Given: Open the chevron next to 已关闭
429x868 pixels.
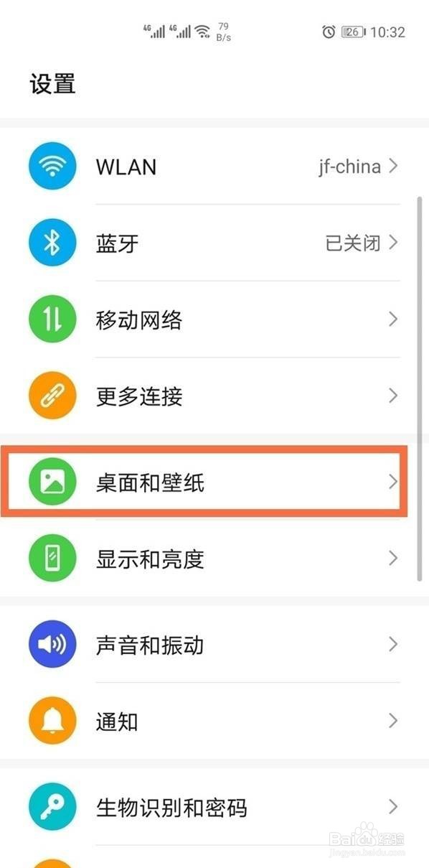Looking at the screenshot, I should pos(392,243).
